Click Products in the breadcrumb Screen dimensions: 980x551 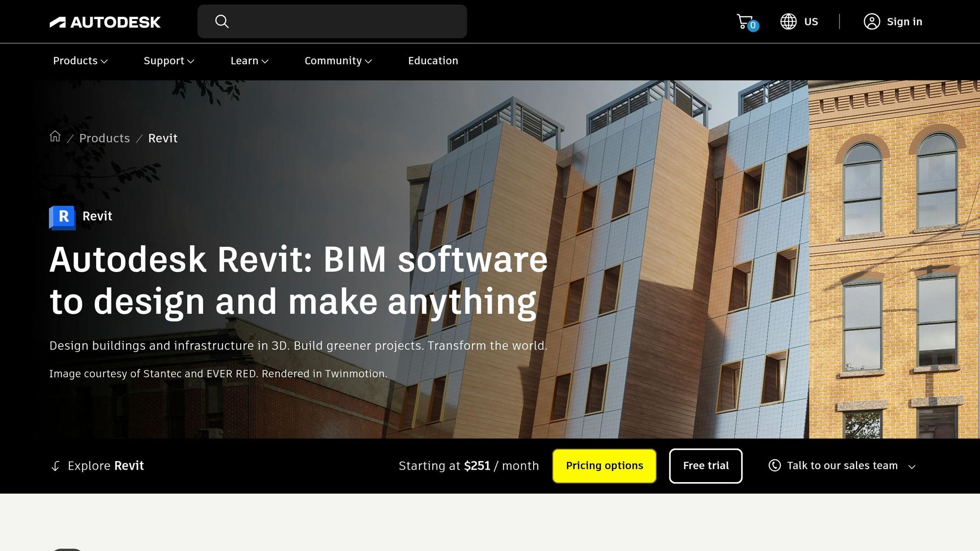click(104, 138)
